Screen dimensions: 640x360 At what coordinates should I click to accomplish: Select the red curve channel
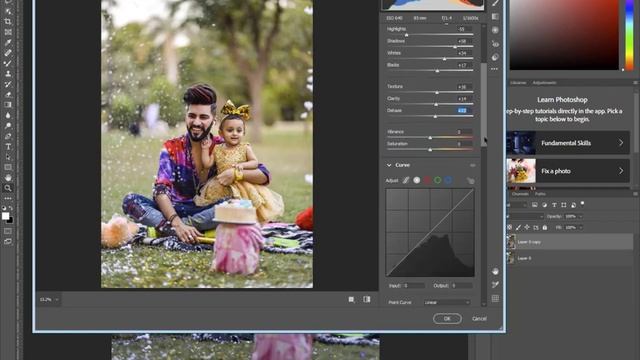coord(427,180)
